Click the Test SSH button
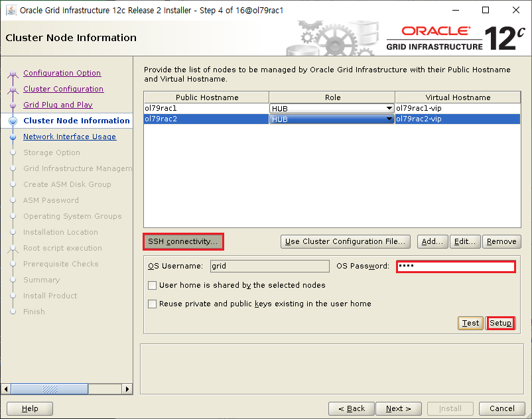The height and width of the screenshot is (419, 532). coord(470,323)
